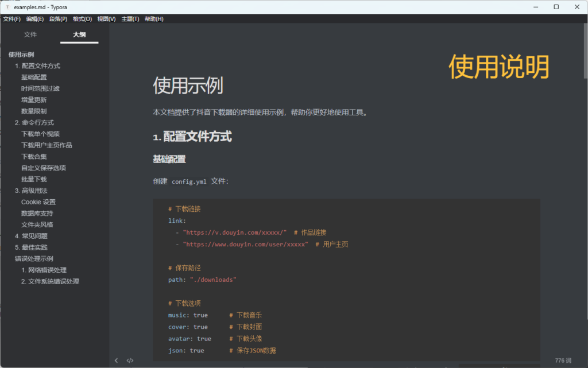Jump to 5. 最佳实践 in outline
The image size is (588, 368).
(31, 247)
